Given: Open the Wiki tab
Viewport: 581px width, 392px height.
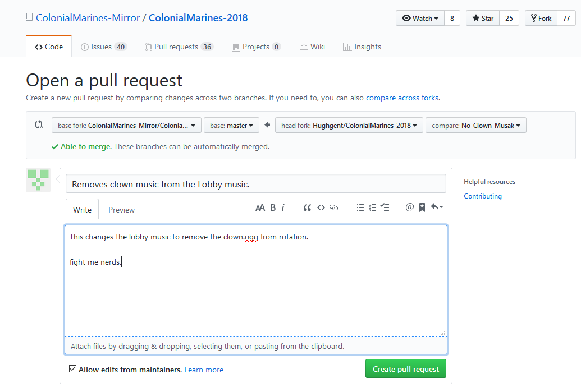Looking at the screenshot, I should point(312,47).
